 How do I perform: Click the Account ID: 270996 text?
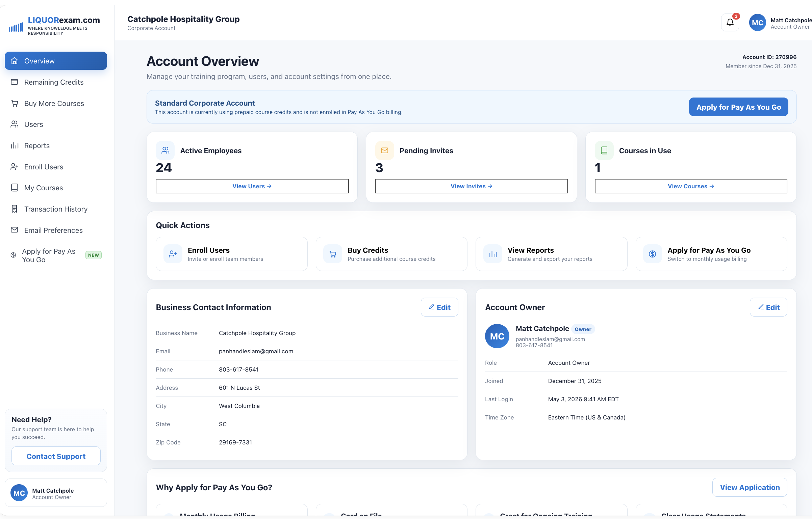click(x=769, y=57)
